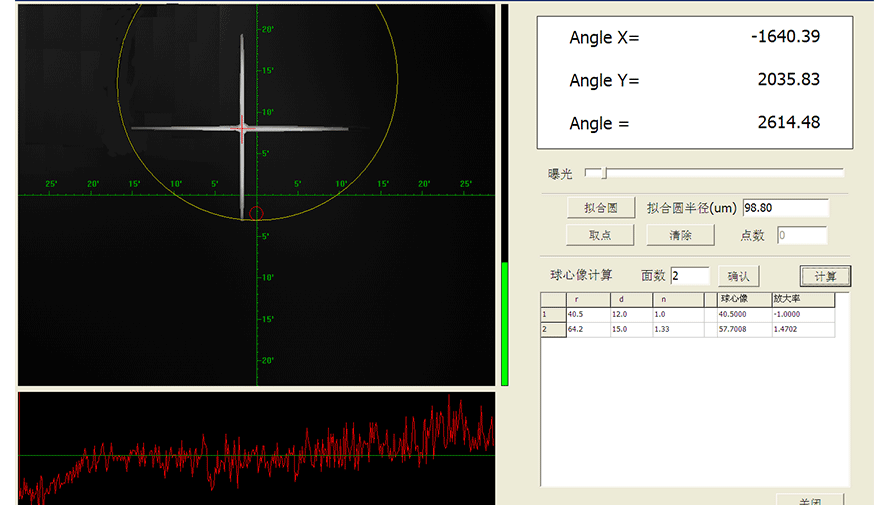Image resolution: width=890 pixels, height=505 pixels.
Task: Click the 清除 clear button
Action: (680, 235)
